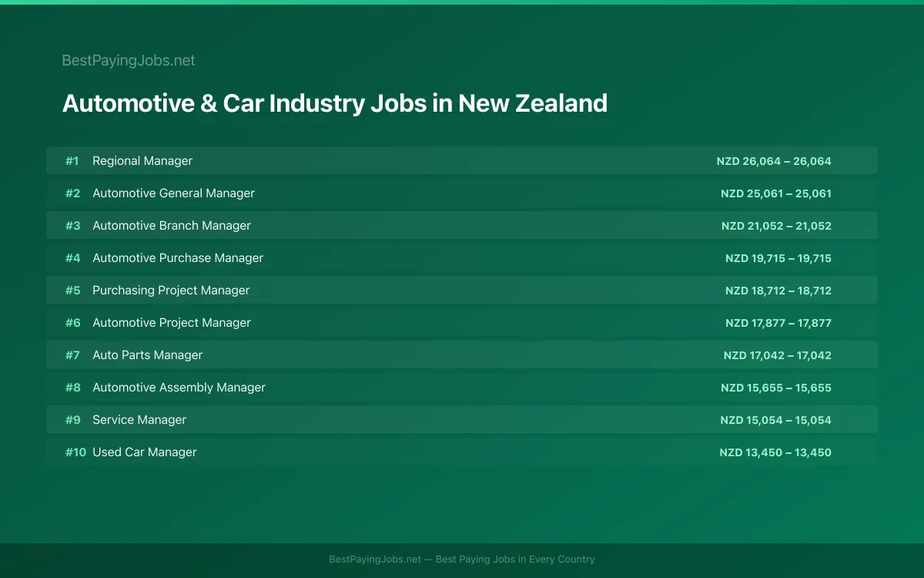Click the #5 rank number

tap(72, 291)
